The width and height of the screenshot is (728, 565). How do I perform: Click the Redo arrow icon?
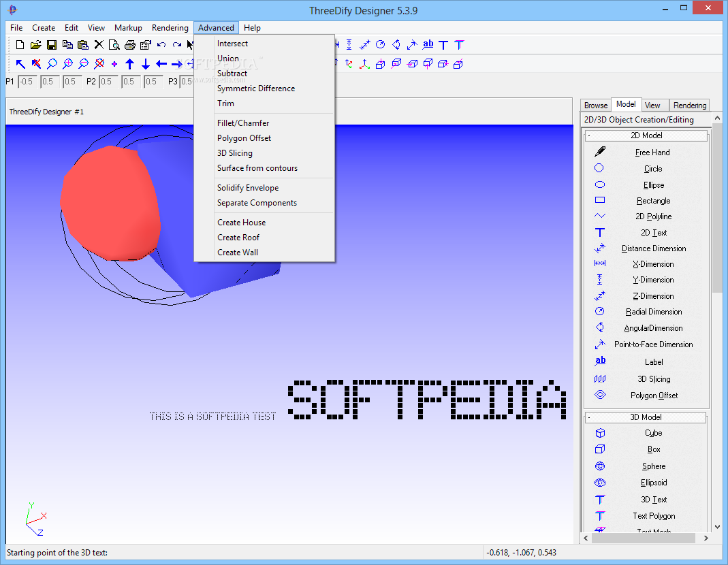177,44
